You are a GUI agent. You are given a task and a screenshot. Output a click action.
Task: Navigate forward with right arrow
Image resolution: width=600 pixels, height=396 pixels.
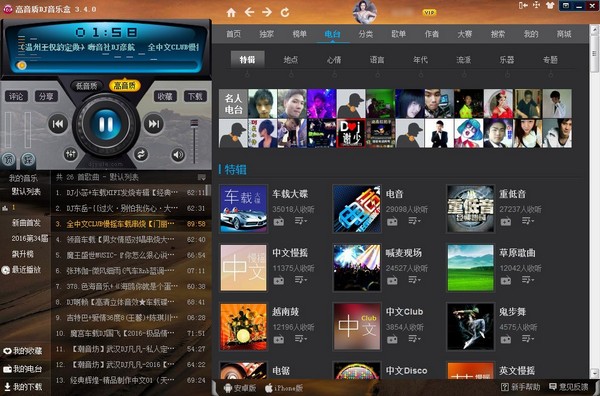267,12
